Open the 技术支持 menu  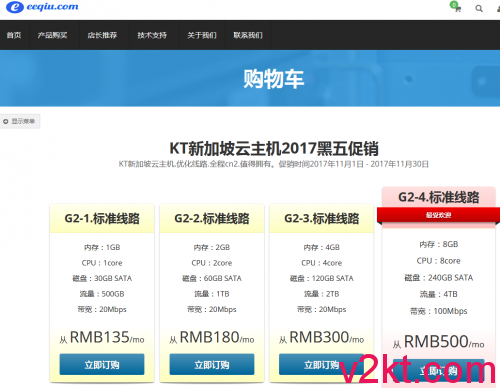(x=152, y=35)
